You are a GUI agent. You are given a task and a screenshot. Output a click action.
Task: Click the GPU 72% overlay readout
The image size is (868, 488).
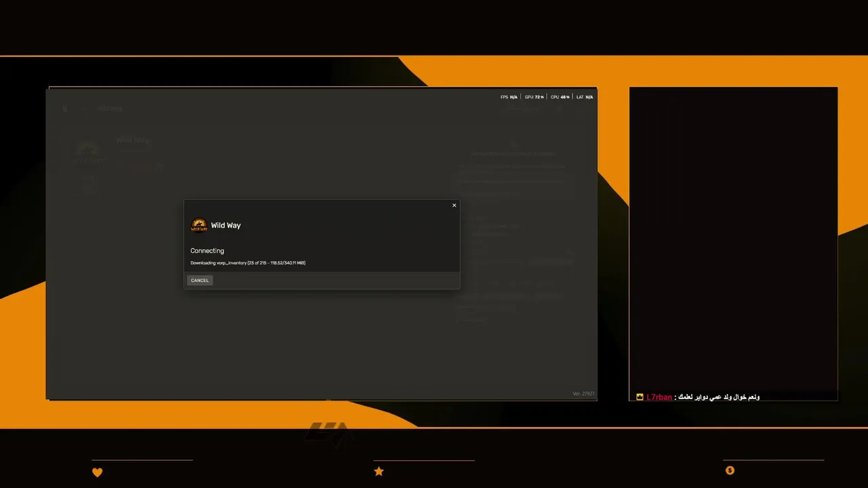coord(534,97)
